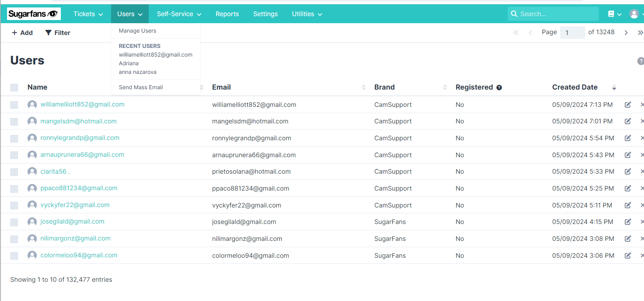Go to the next page arrow
The height and width of the screenshot is (301, 644).
click(626, 33)
